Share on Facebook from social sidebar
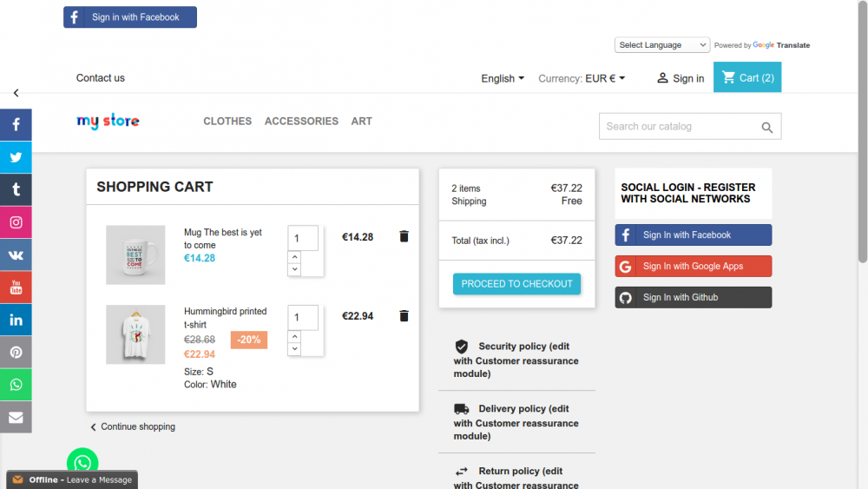This screenshot has height=489, width=868. (16, 125)
